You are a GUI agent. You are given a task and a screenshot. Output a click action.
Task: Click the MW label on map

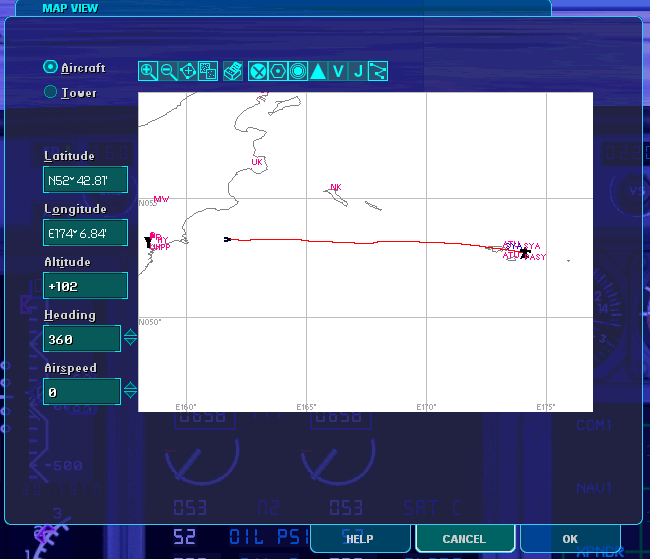tap(161, 199)
